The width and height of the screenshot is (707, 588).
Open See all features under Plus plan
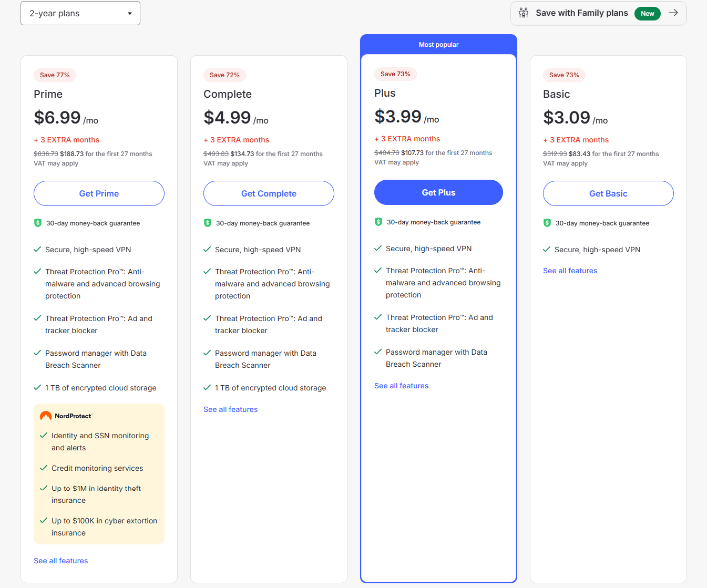pyautogui.click(x=402, y=386)
